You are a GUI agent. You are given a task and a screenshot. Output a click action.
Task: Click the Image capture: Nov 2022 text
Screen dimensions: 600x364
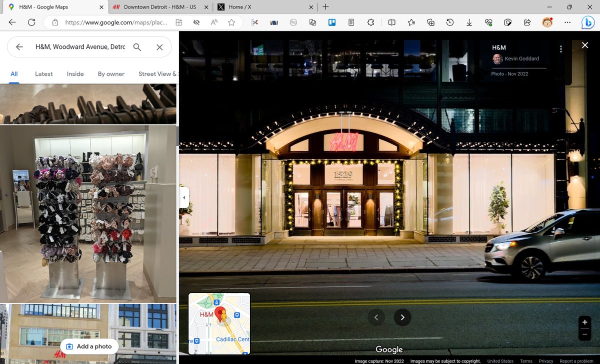(379, 361)
